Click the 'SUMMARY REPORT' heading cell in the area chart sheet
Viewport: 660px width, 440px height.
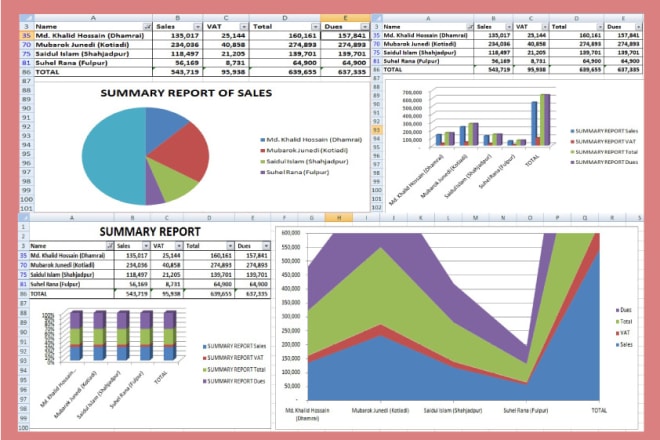click(150, 232)
